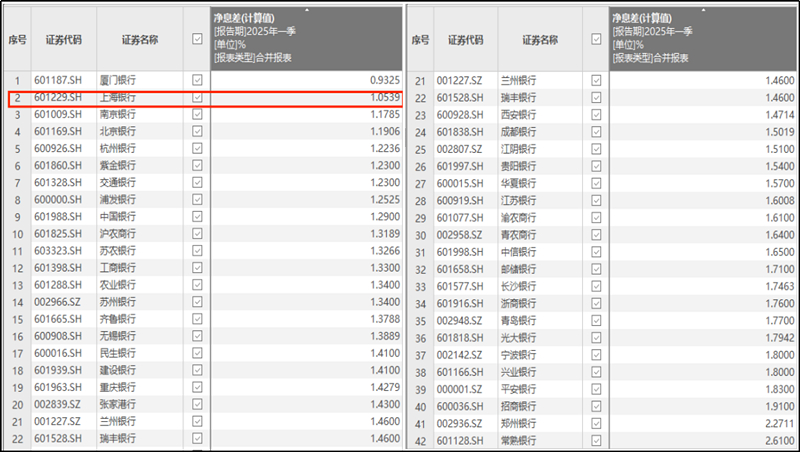The image size is (800, 452).
Task: Toggle the select-all checkbox in left table header
Action: click(x=197, y=40)
